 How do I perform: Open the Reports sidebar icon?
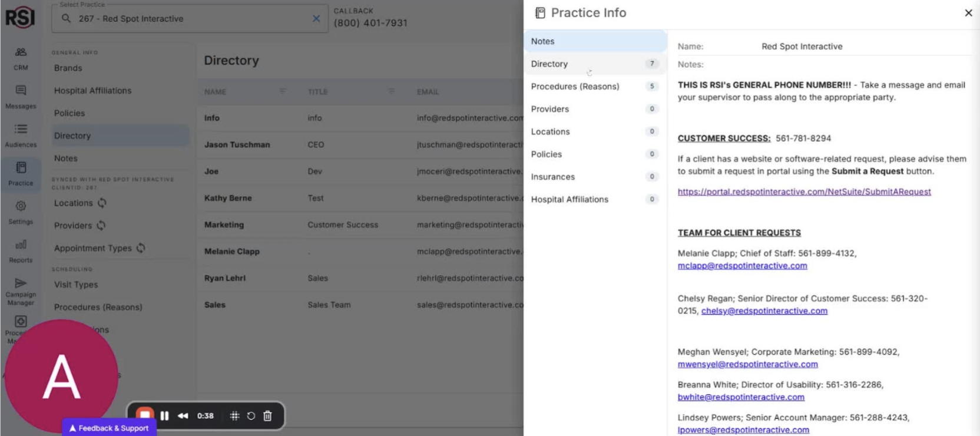(x=21, y=250)
